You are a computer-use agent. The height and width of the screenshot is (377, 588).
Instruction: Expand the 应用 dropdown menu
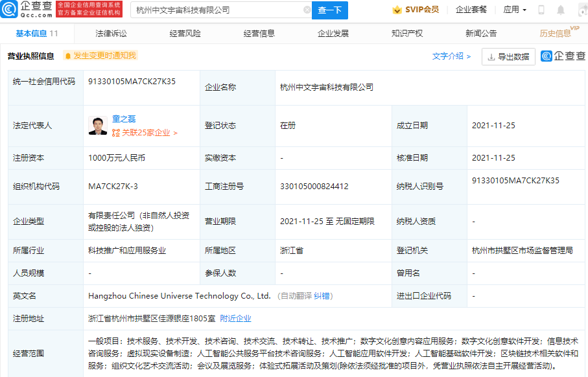point(515,10)
